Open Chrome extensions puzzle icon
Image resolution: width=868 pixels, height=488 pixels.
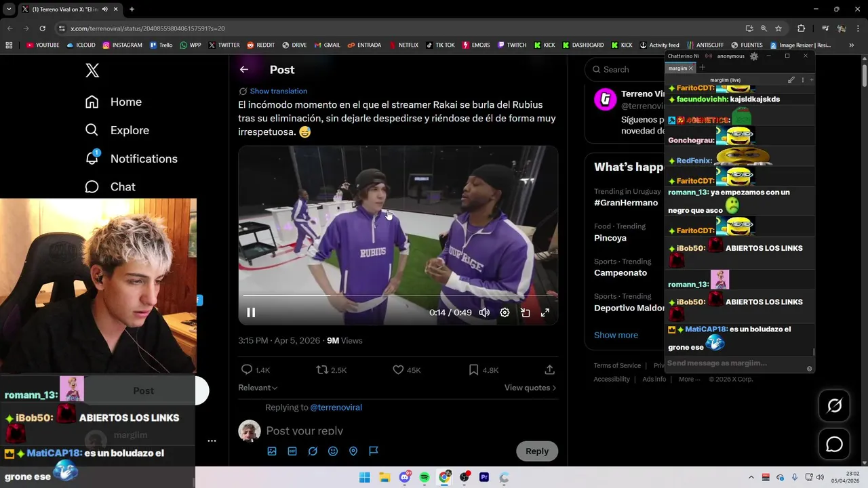coord(802,28)
